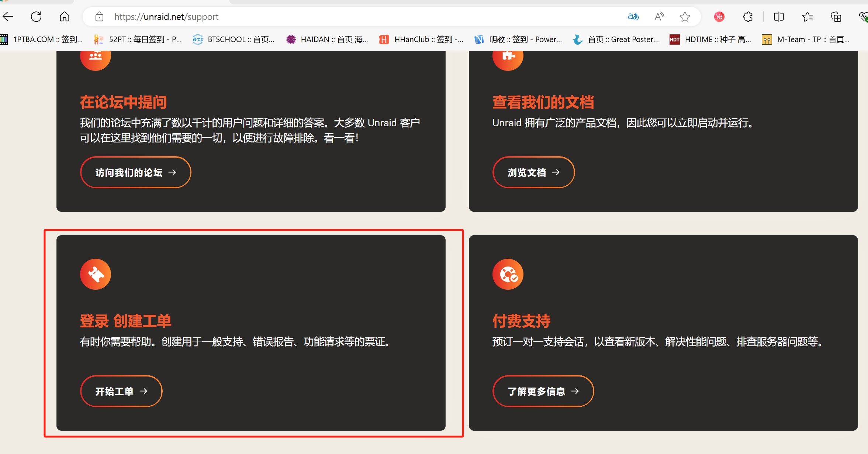Open the M-Team TP bookmark

point(806,39)
